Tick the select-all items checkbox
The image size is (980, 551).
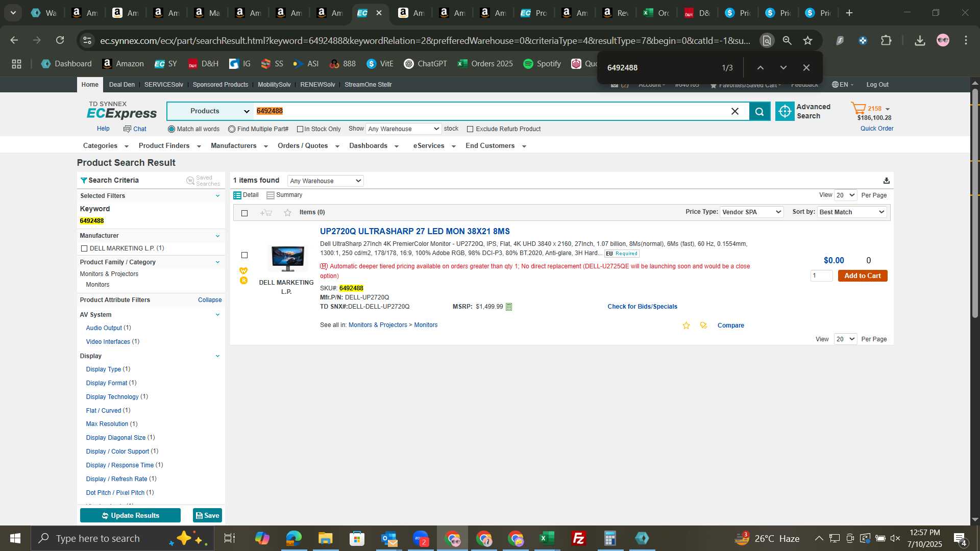(x=244, y=213)
